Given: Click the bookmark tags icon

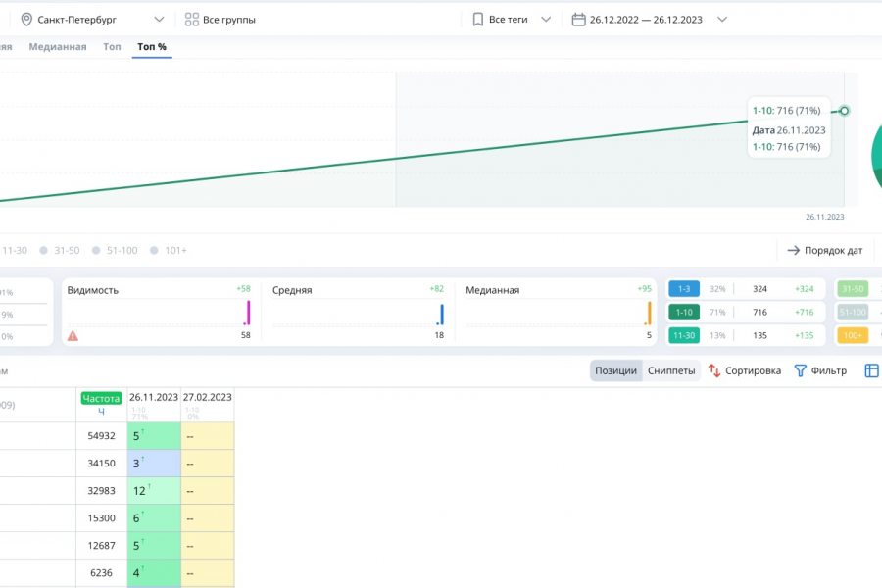Looking at the screenshot, I should 478,20.
